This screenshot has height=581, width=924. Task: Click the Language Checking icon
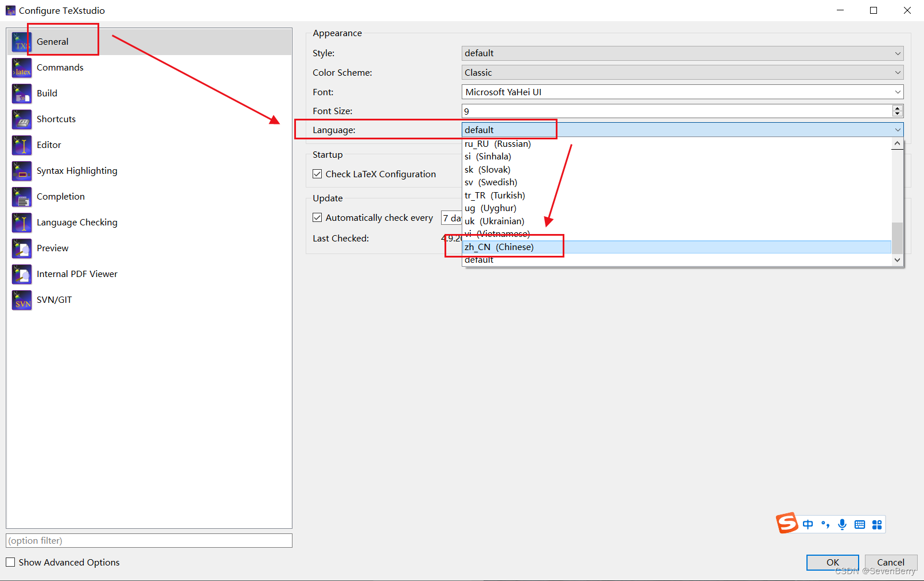click(x=22, y=223)
